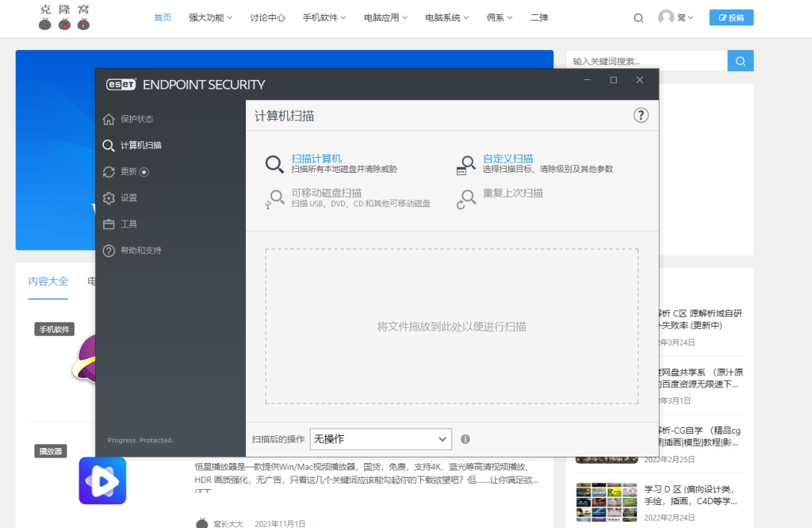Click the thumbnail for 学习 D 区 article
The height and width of the screenshot is (528, 812).
click(607, 502)
